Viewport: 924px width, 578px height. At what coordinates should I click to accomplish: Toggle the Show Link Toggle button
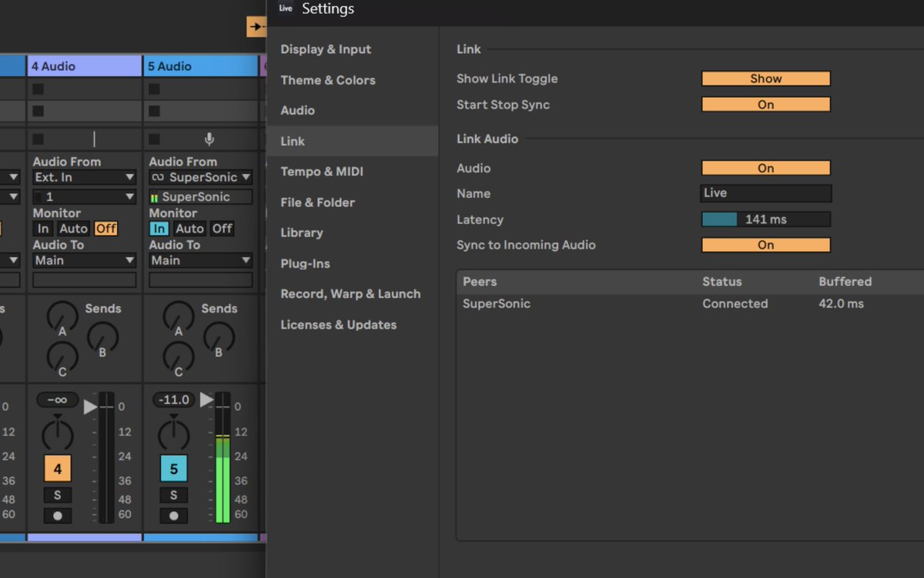pyautogui.click(x=766, y=79)
